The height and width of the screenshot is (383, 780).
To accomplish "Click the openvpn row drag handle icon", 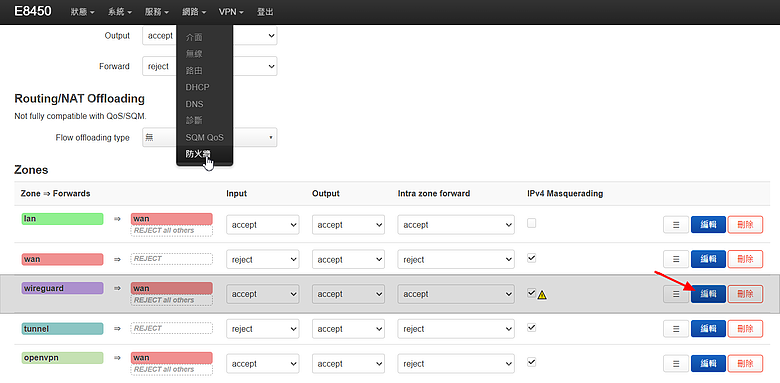I will tap(676, 364).
